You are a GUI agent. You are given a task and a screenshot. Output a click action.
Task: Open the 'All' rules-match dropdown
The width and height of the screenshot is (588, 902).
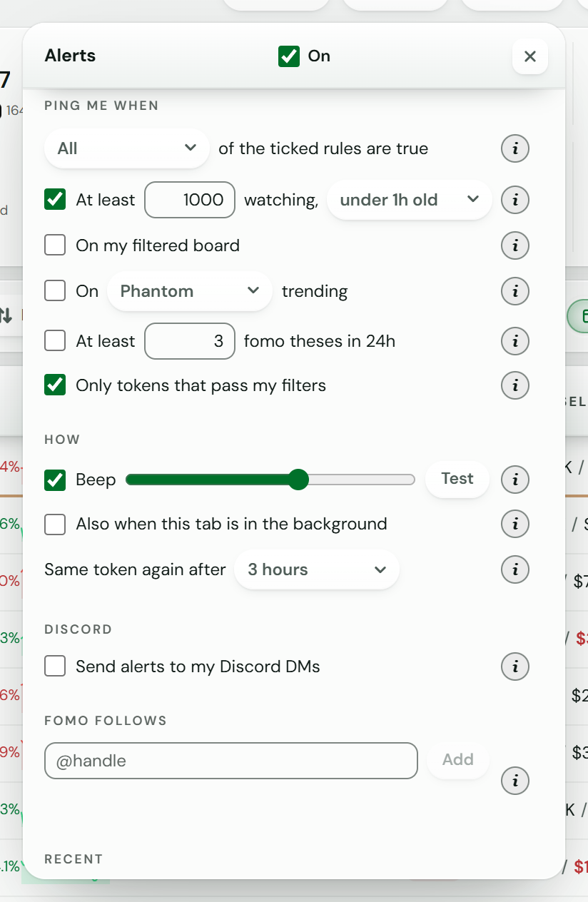(127, 148)
